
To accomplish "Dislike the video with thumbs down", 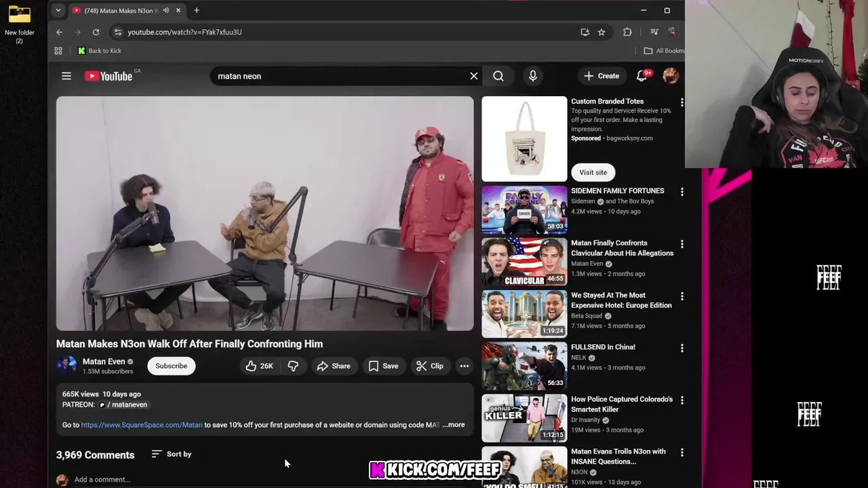I will 293,366.
